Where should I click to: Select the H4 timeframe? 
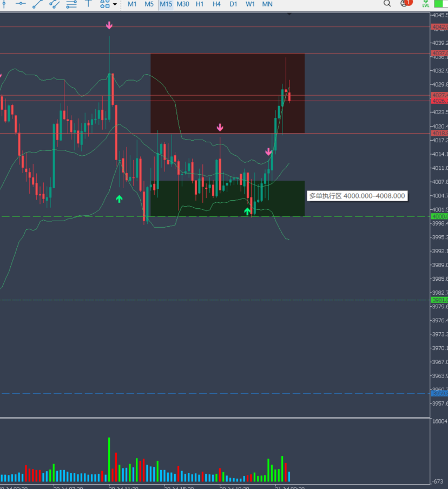point(216,4)
